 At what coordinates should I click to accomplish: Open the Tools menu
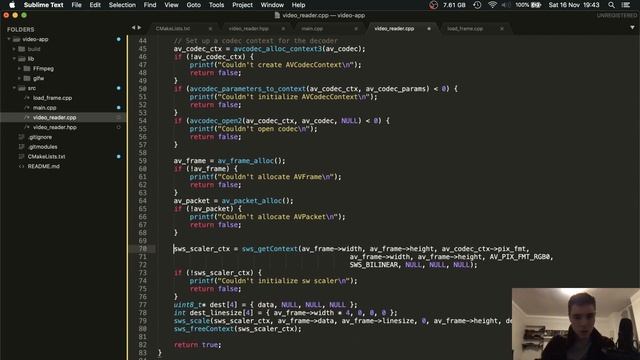[x=216, y=5]
